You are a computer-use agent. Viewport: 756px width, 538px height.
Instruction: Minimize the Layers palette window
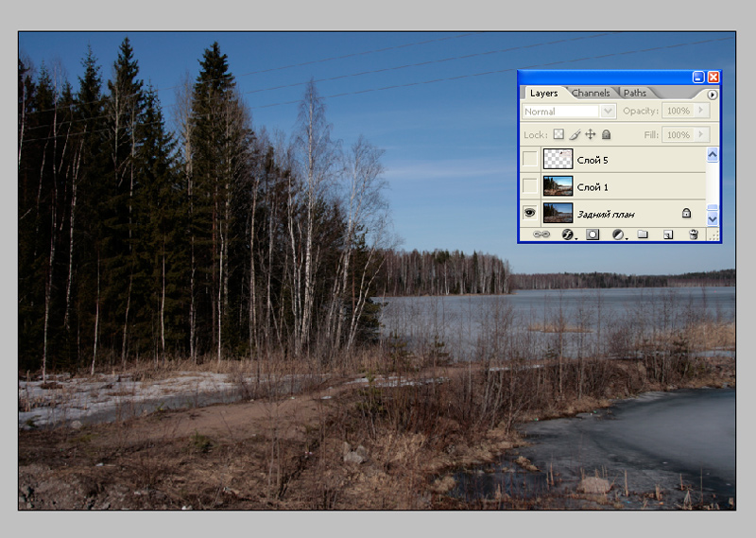[698, 78]
